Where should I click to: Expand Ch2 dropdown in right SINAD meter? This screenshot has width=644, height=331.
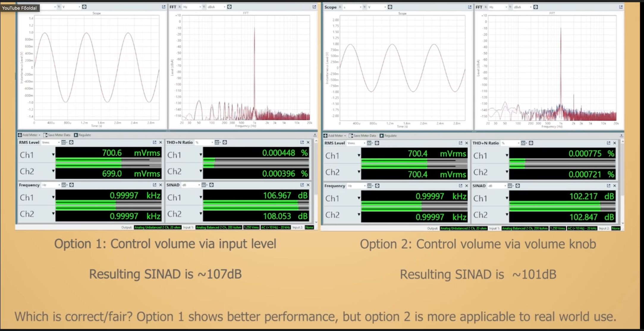pyautogui.click(x=507, y=215)
